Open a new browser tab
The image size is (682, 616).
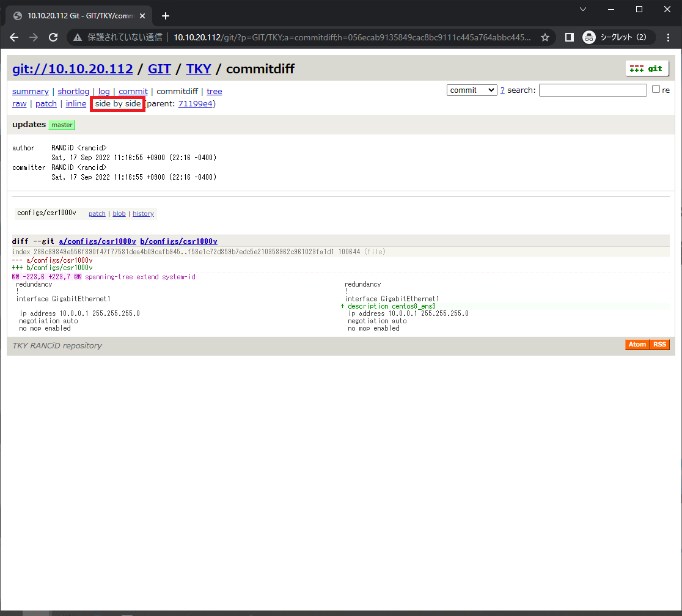pos(165,16)
